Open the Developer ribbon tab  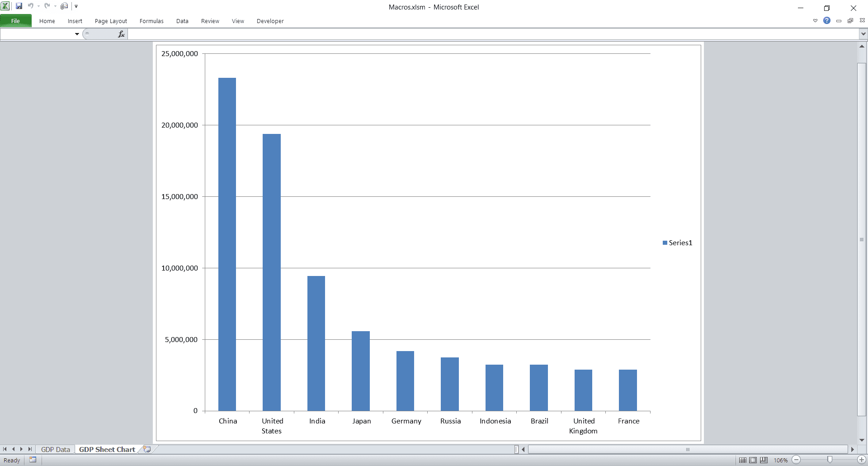point(270,21)
